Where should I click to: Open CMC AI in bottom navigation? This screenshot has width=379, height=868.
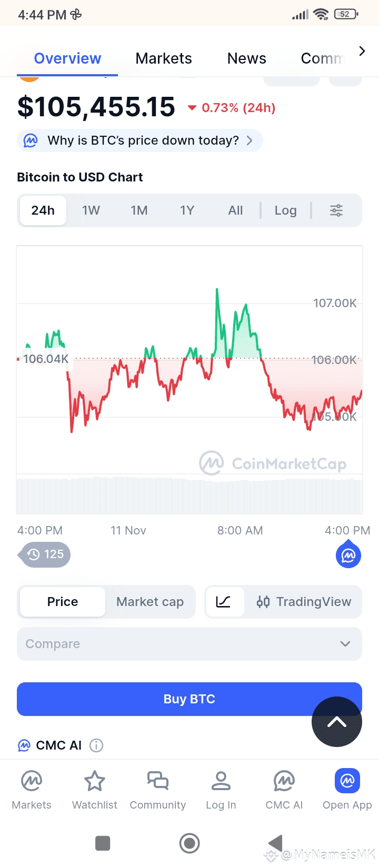click(284, 789)
